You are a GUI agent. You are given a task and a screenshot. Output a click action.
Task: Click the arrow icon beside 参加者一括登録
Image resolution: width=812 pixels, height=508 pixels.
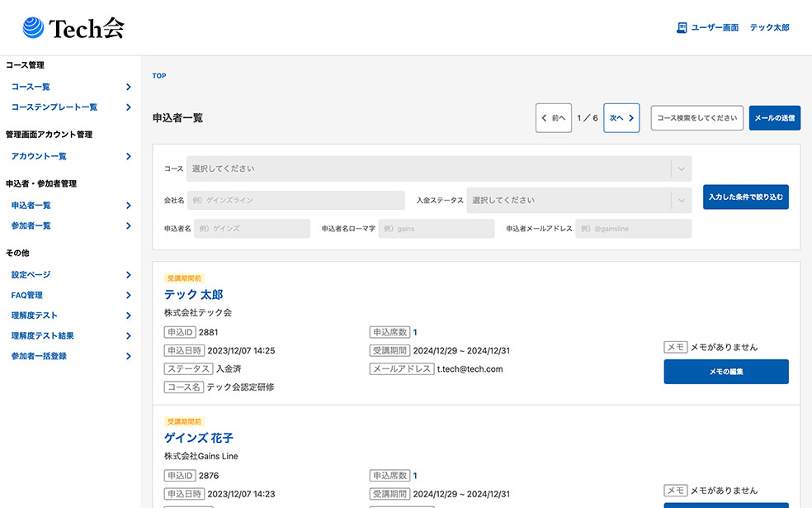coord(129,355)
